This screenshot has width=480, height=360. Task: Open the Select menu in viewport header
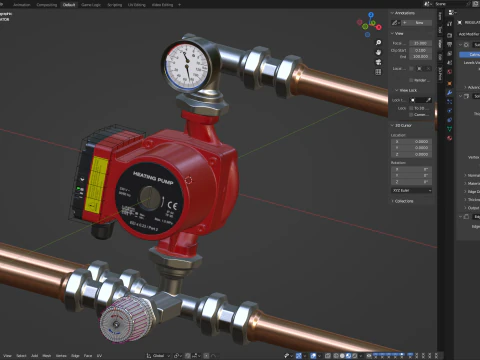(x=21, y=356)
